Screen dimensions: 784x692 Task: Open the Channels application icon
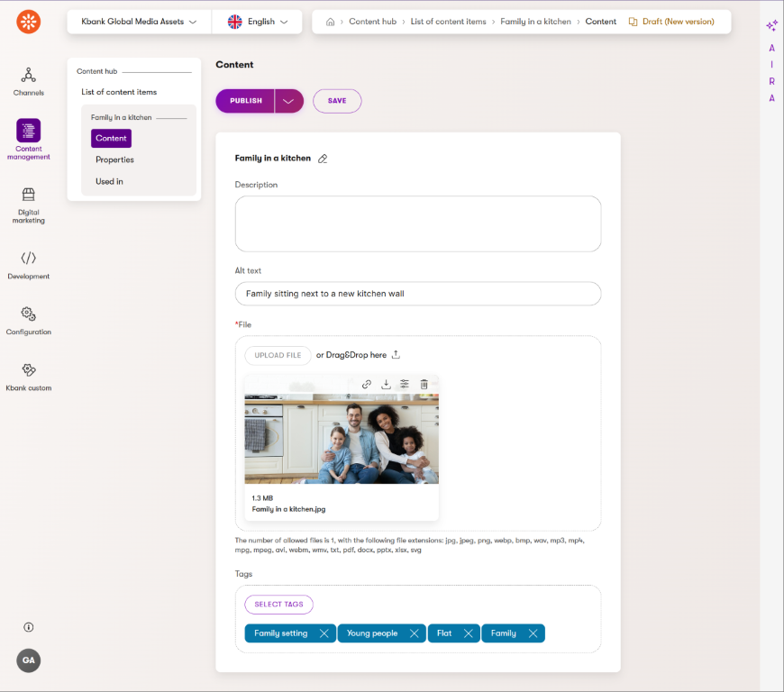pos(28,76)
